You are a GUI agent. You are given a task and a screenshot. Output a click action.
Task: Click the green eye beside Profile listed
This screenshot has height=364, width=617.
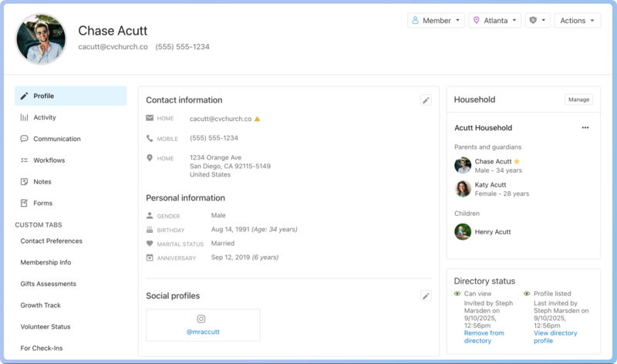pyautogui.click(x=527, y=294)
